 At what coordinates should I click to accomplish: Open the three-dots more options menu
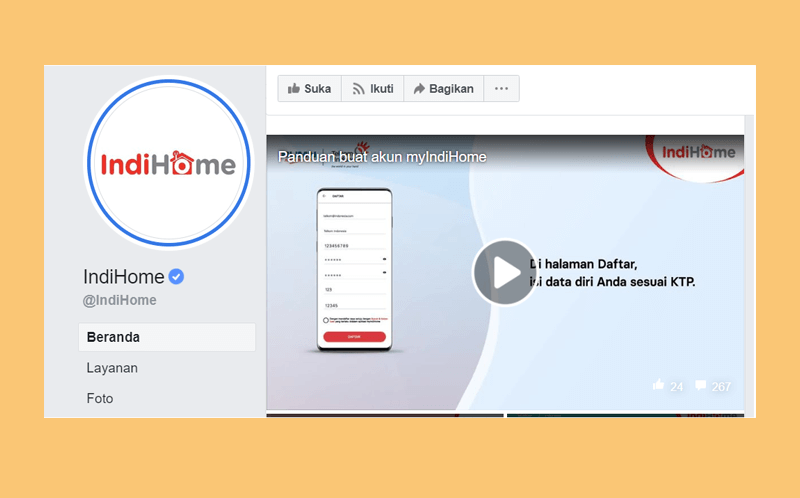[x=502, y=89]
